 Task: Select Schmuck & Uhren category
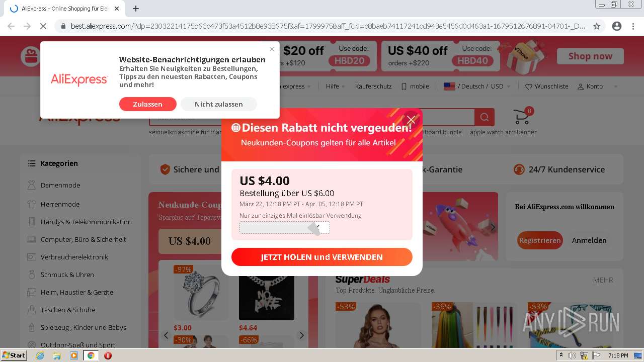(67, 275)
